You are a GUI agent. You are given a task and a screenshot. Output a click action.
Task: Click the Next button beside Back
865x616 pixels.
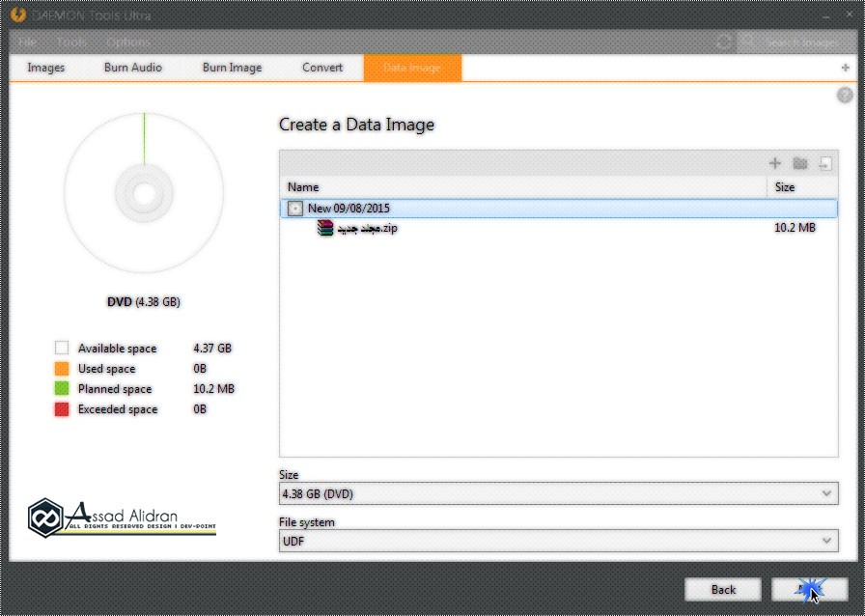click(809, 590)
